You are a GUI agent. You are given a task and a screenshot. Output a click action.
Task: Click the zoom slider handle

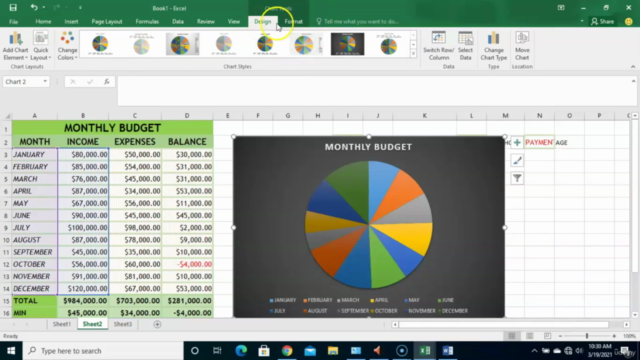[587, 336]
